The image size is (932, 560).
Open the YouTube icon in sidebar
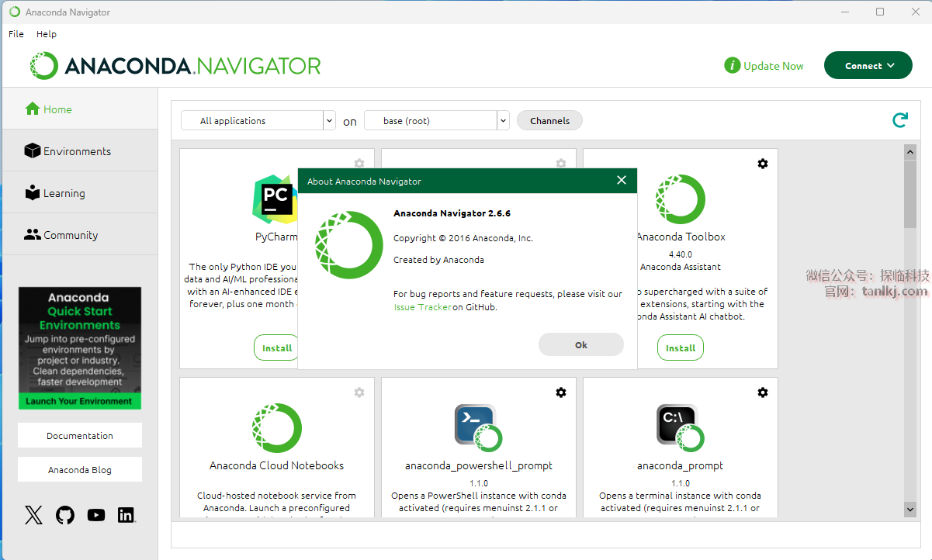96,515
